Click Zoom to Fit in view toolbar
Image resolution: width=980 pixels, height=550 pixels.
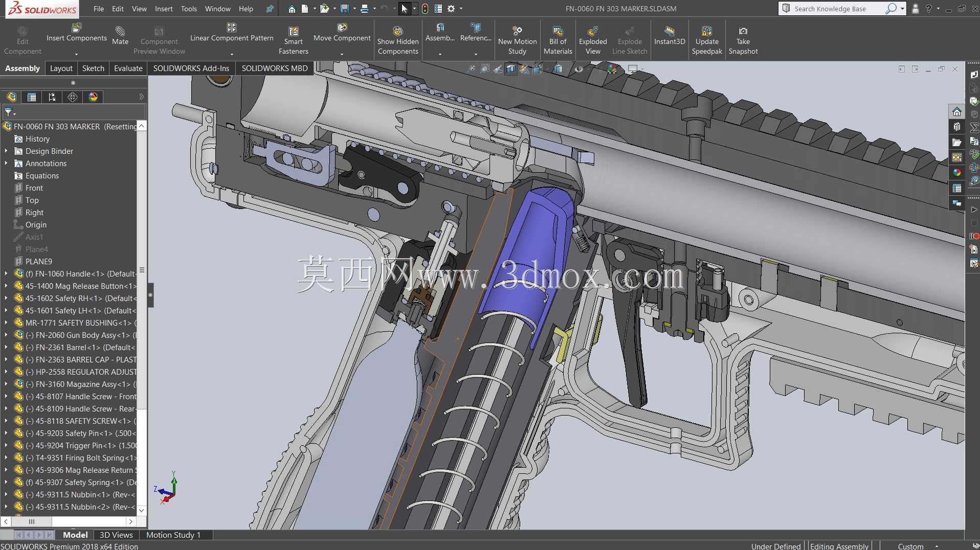click(x=471, y=69)
